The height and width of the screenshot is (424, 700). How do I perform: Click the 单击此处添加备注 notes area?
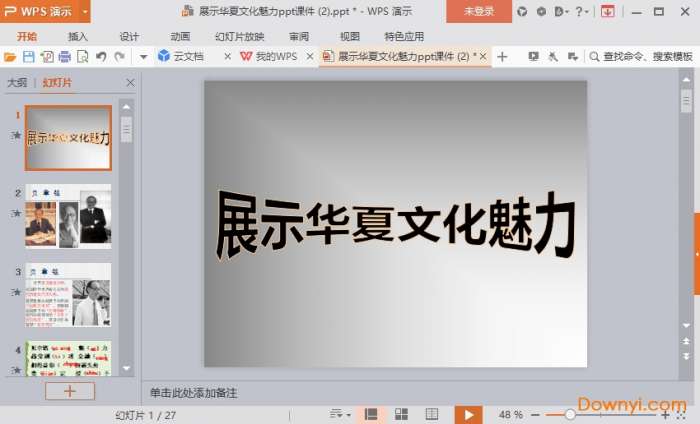click(193, 393)
